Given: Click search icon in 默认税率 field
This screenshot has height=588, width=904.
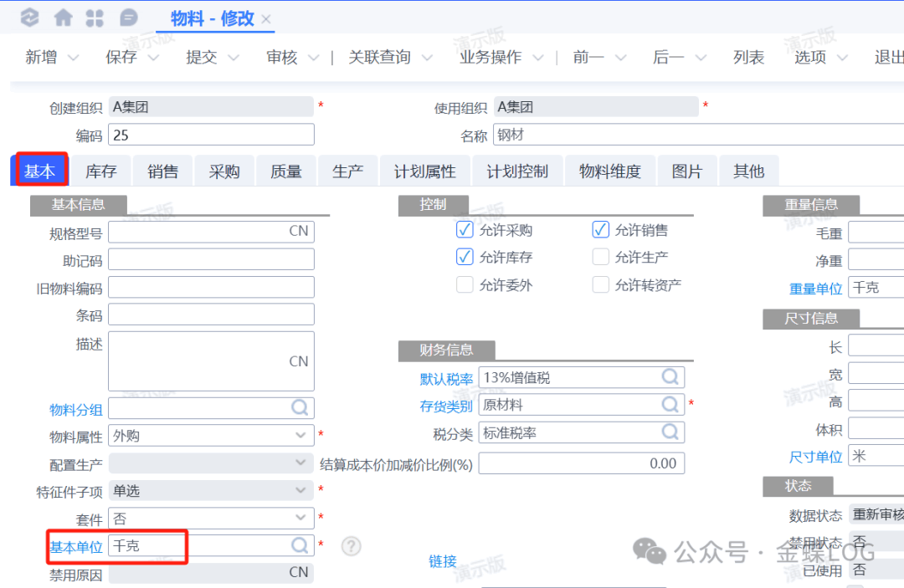Looking at the screenshot, I should point(670,377).
